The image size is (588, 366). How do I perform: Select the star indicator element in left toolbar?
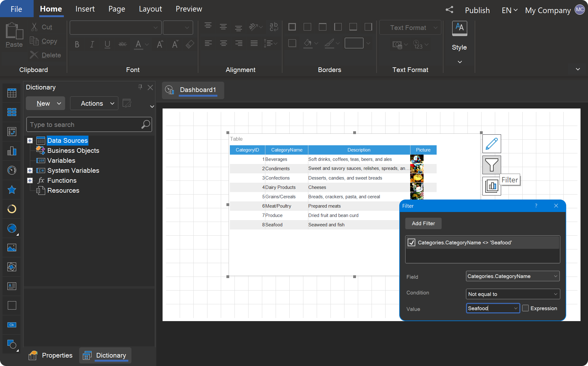(12, 190)
